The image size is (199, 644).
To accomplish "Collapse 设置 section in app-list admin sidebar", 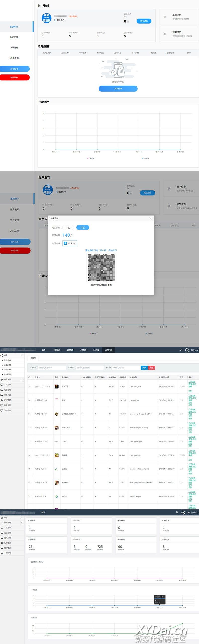I will [12, 355].
